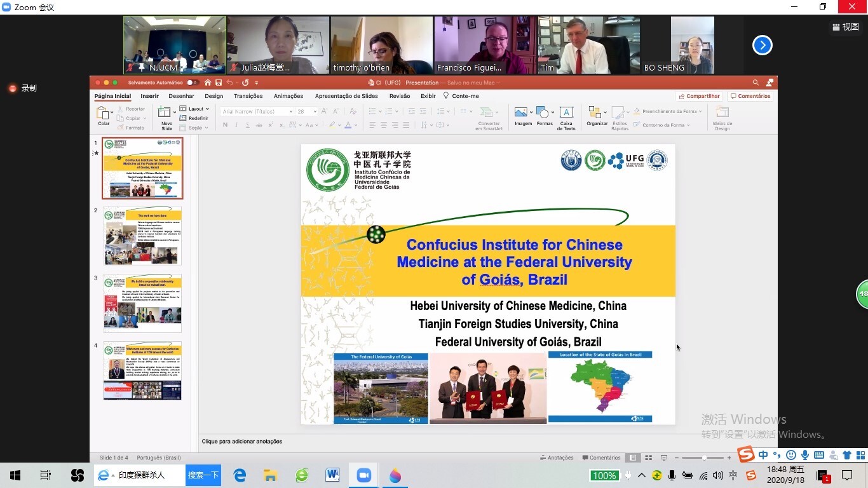This screenshot has height=488, width=868.
Task: Select slide 3 thumbnail in the panel
Action: point(142,303)
